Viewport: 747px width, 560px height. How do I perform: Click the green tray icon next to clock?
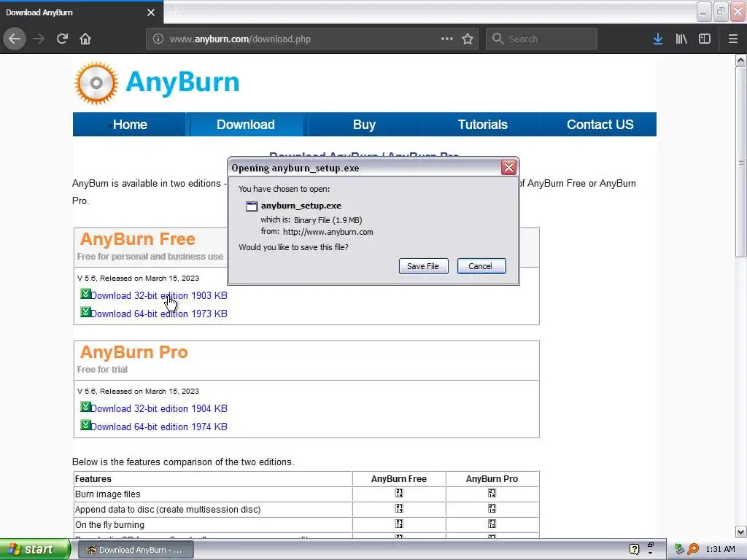679,549
